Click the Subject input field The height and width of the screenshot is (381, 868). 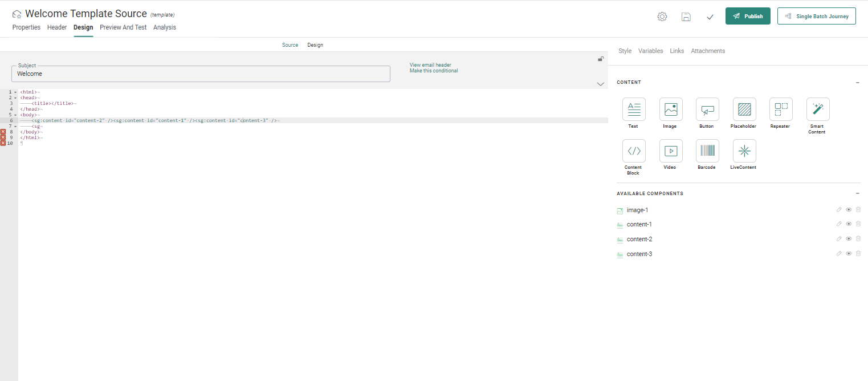(x=201, y=74)
